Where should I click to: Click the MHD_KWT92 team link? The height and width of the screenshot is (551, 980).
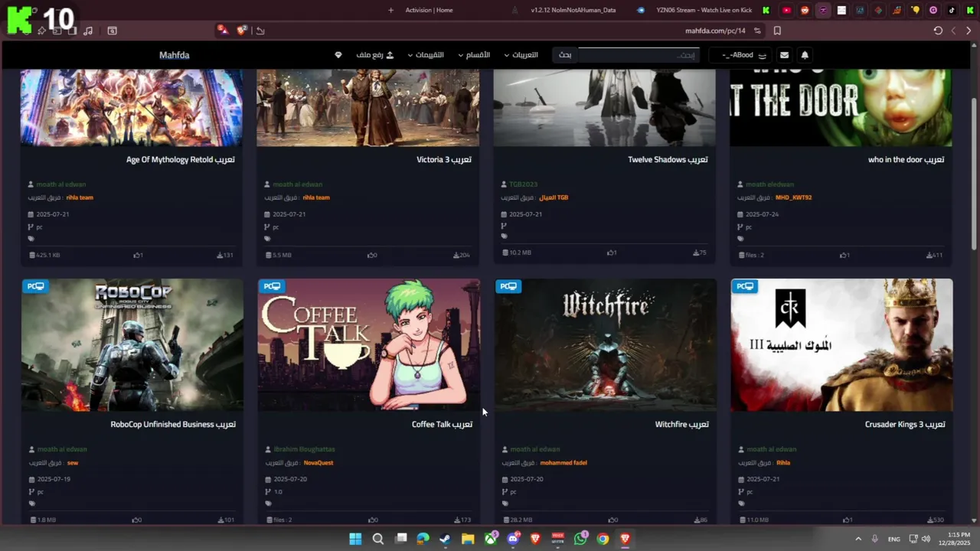click(x=793, y=197)
